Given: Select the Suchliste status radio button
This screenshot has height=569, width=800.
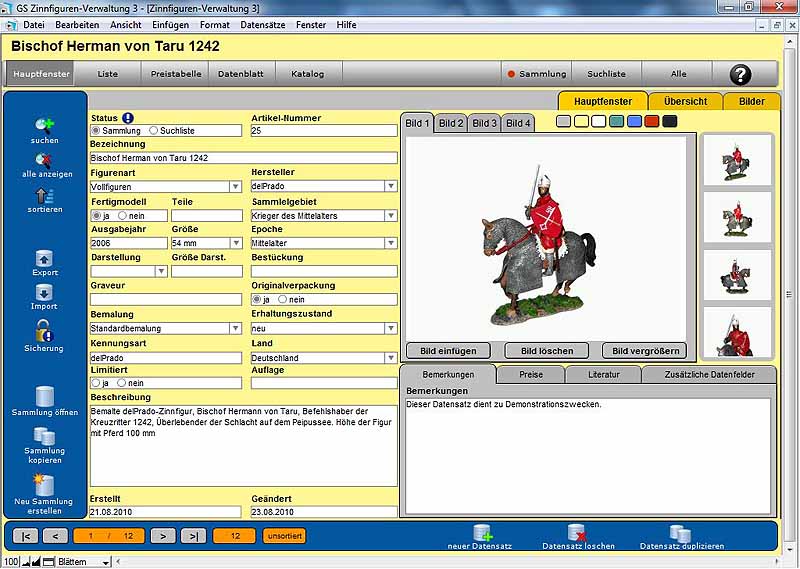Looking at the screenshot, I should pyautogui.click(x=154, y=130).
